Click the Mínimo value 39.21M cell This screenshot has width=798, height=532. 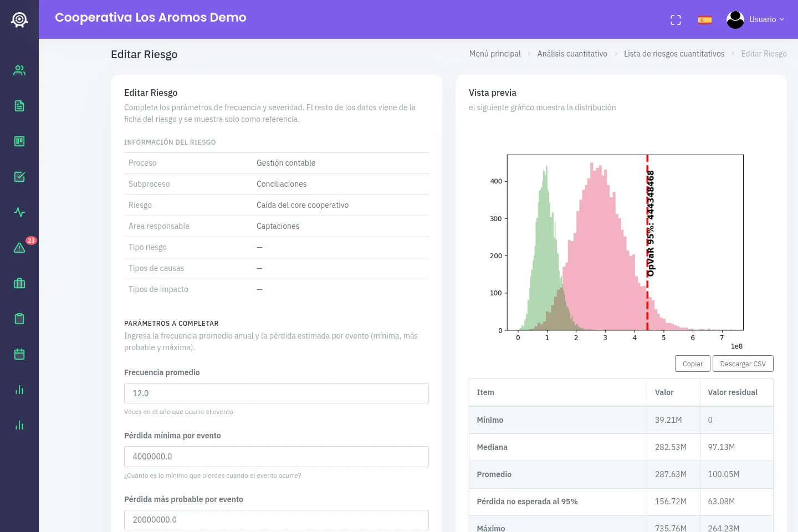tap(673, 420)
